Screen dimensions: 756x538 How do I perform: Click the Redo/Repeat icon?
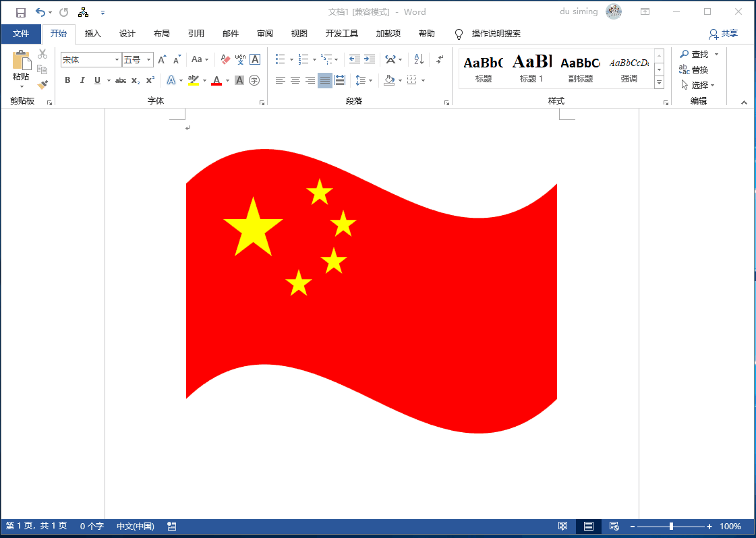tap(63, 13)
